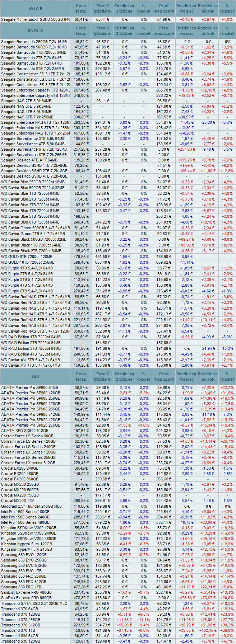Click +478,80 € value in SanDisk Extreme PRO 960GB row

(x=186, y=598)
